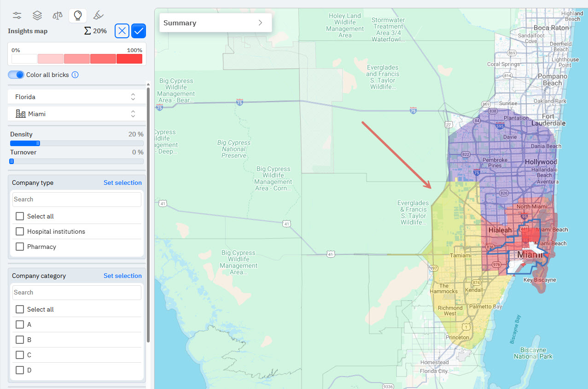The image size is (588, 389).
Task: Tick Select all under Company category
Action: 20,309
